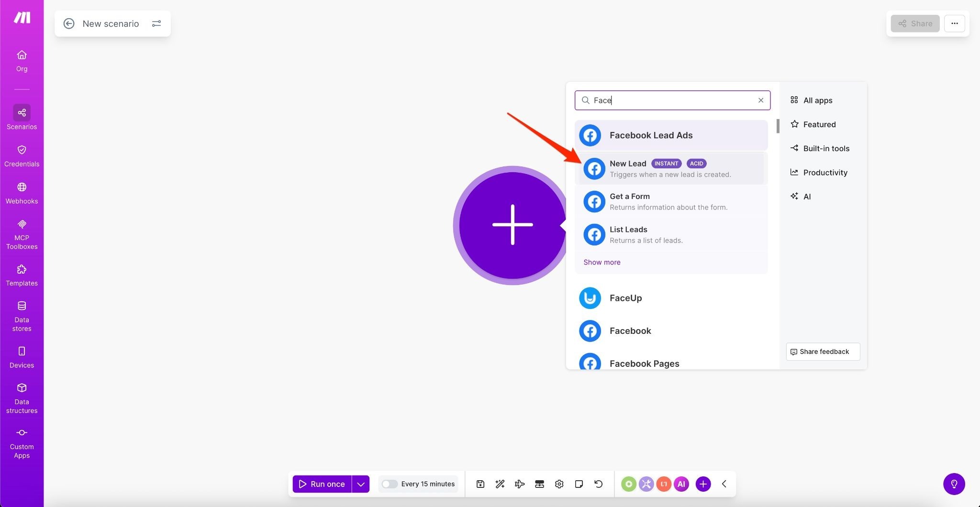Open the purple Tools favorite icon
The height and width of the screenshot is (507, 980).
pyautogui.click(x=646, y=484)
